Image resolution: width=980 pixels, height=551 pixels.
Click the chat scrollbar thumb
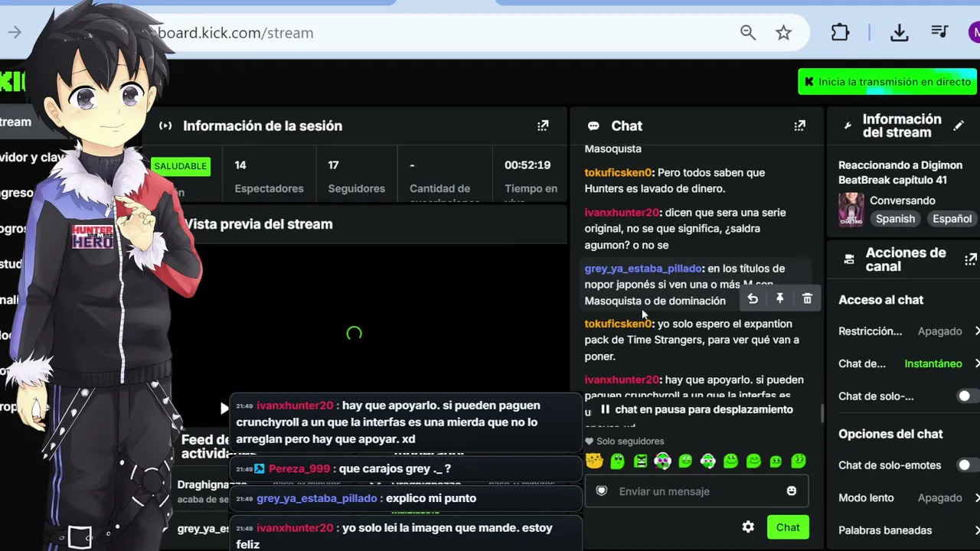[x=822, y=412]
